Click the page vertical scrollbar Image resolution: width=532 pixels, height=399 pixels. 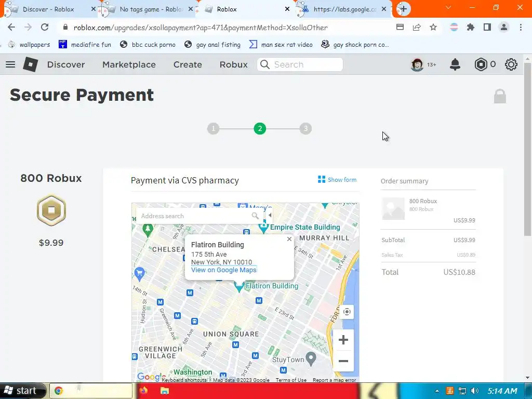[x=528, y=149]
